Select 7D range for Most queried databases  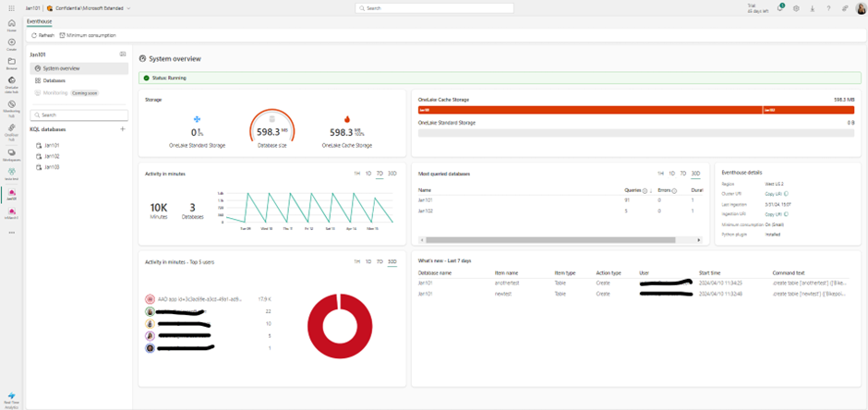click(683, 174)
